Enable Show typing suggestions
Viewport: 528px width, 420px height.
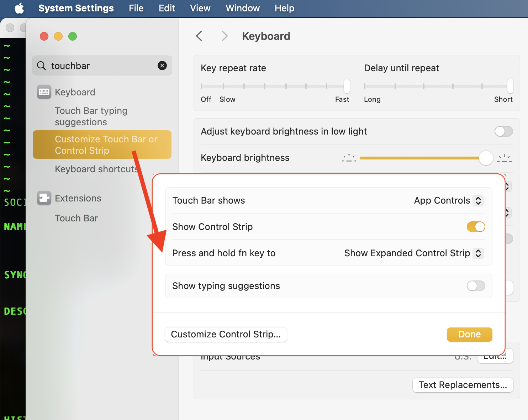coord(476,286)
